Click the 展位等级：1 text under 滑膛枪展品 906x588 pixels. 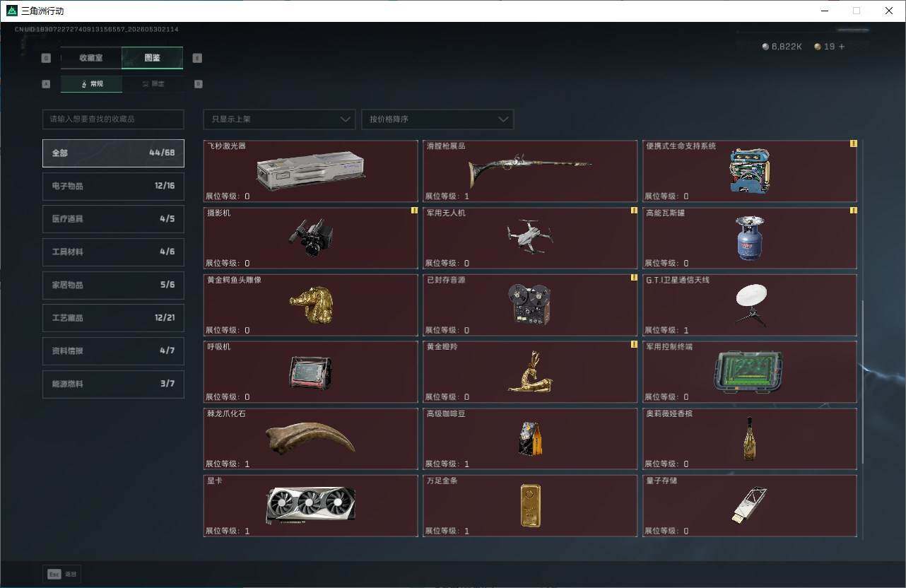[447, 196]
